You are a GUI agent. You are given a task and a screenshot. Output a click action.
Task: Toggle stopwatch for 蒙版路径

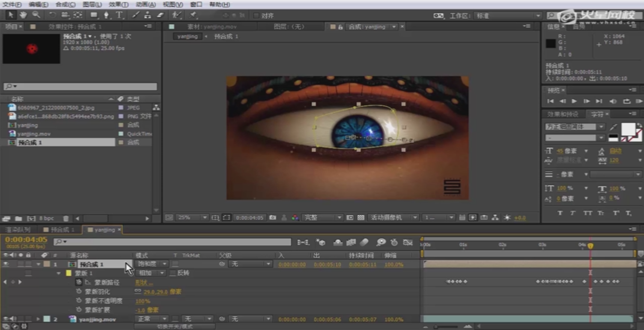79,282
